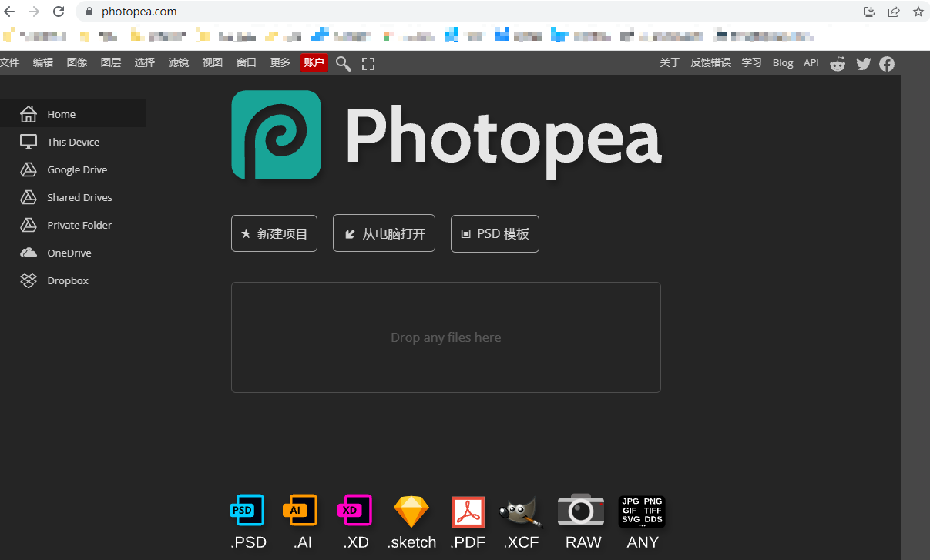The width and height of the screenshot is (930, 560).
Task: Select the Private Folder sidebar text
Action: point(79,226)
